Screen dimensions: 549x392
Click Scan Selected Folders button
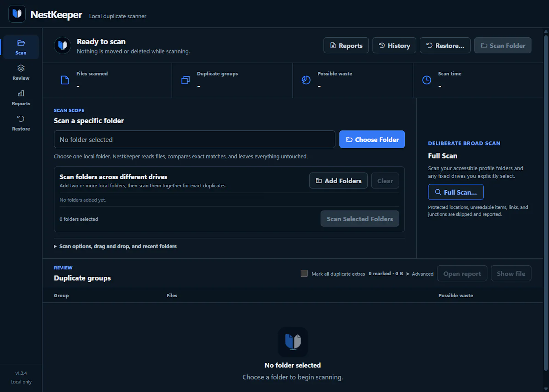pos(360,219)
